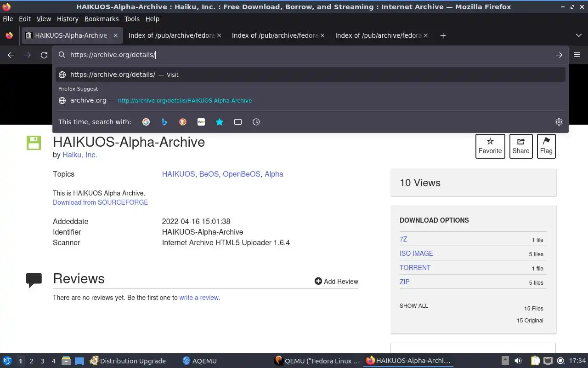Open Firefox View pinned icon

9,35
